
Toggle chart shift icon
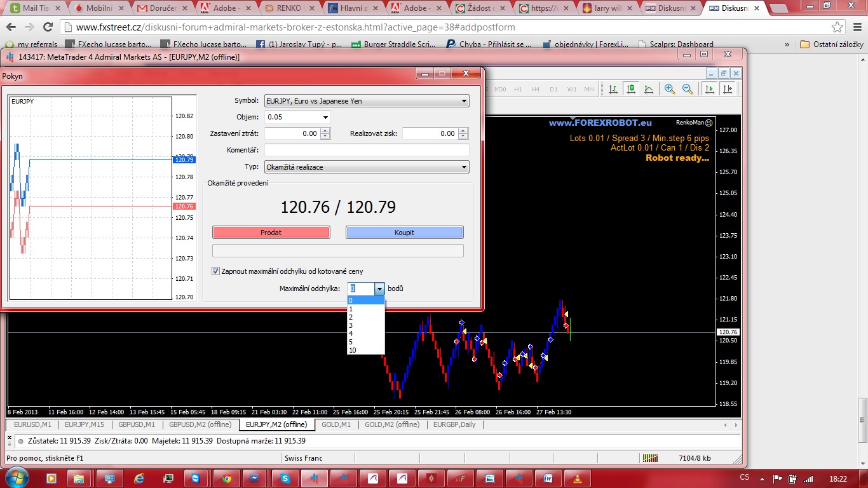point(728,89)
